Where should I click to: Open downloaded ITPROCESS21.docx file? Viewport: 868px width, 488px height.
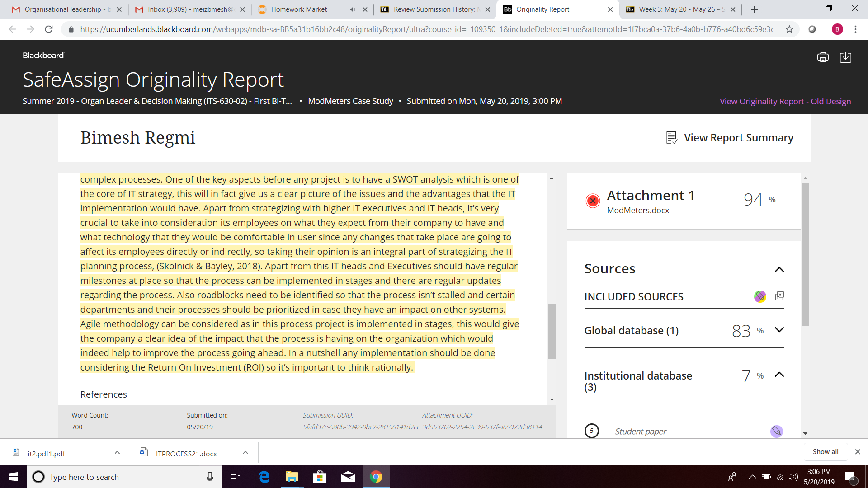[x=185, y=453]
